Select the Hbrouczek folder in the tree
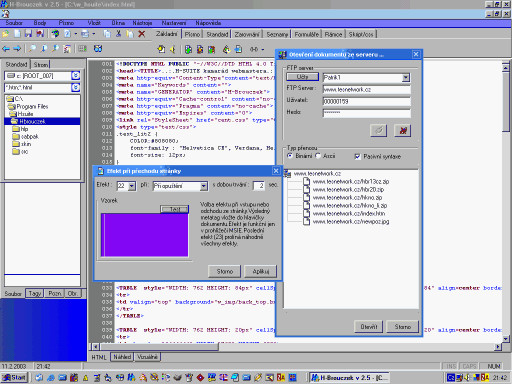The image size is (512, 384). [x=42, y=121]
